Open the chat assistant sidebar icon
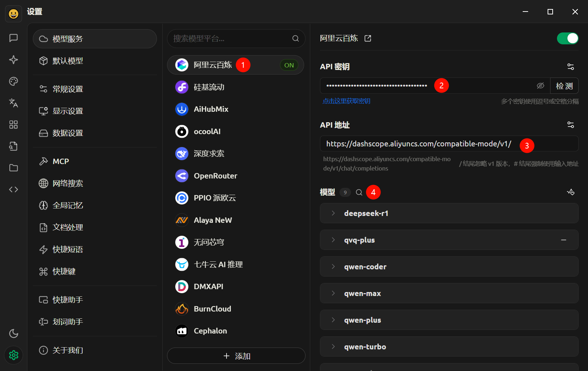The height and width of the screenshot is (371, 588). click(x=13, y=38)
